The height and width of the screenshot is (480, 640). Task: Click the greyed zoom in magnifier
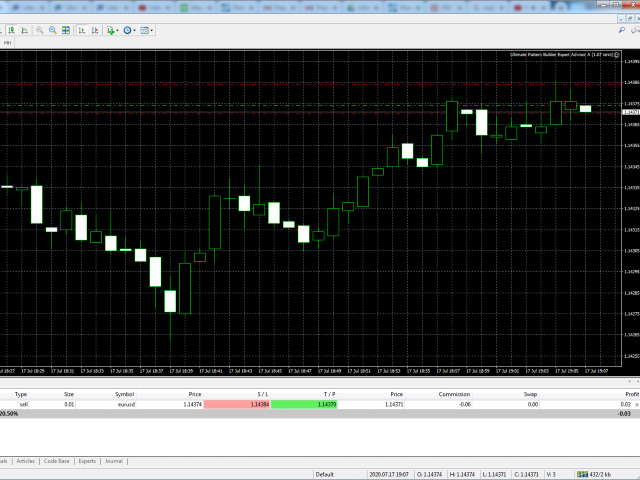[x=40, y=30]
